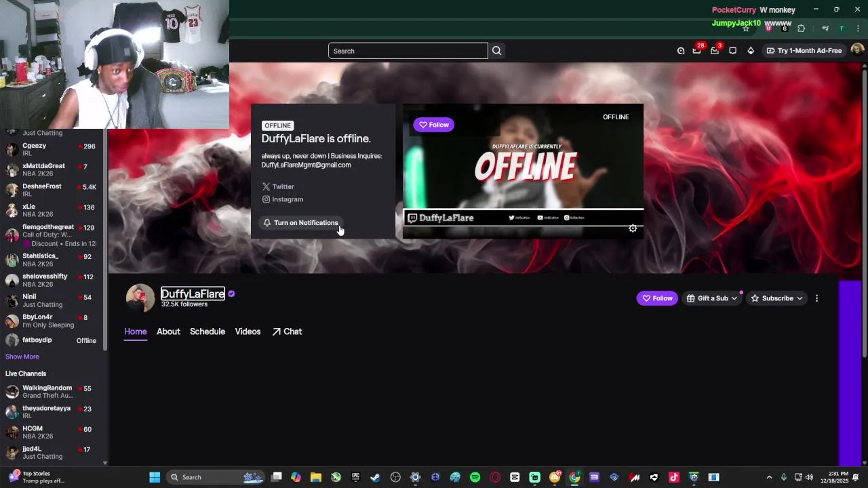Open channel three-dot more options

point(816,298)
